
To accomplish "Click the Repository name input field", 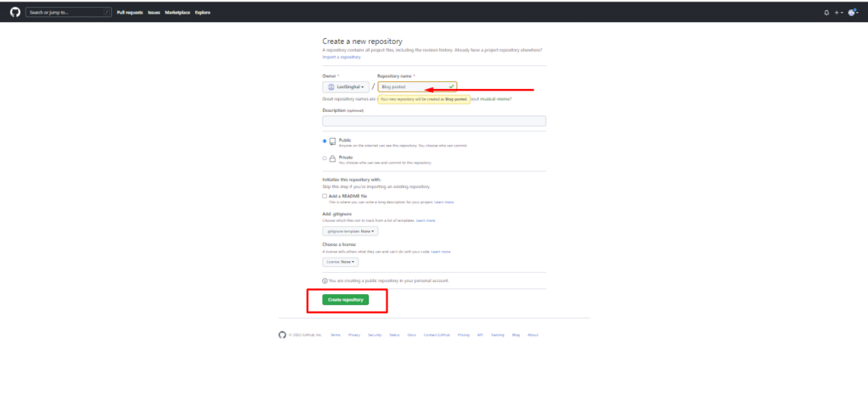I will [x=417, y=87].
